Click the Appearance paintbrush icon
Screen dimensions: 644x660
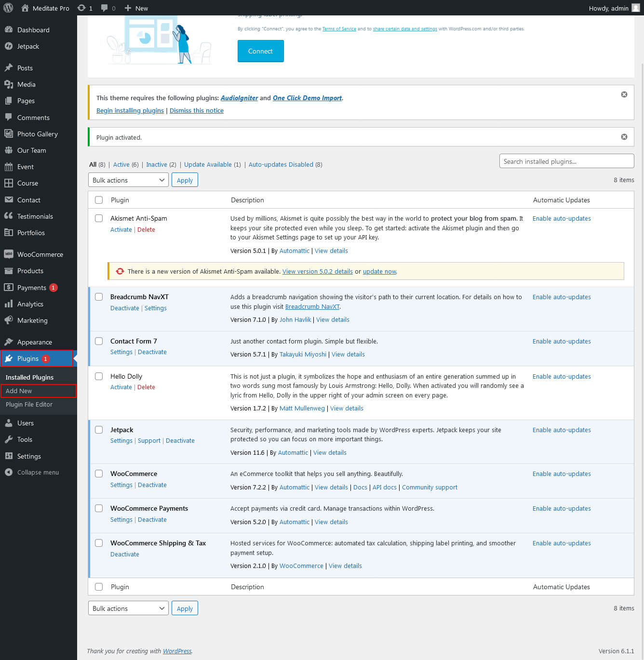pyautogui.click(x=9, y=342)
